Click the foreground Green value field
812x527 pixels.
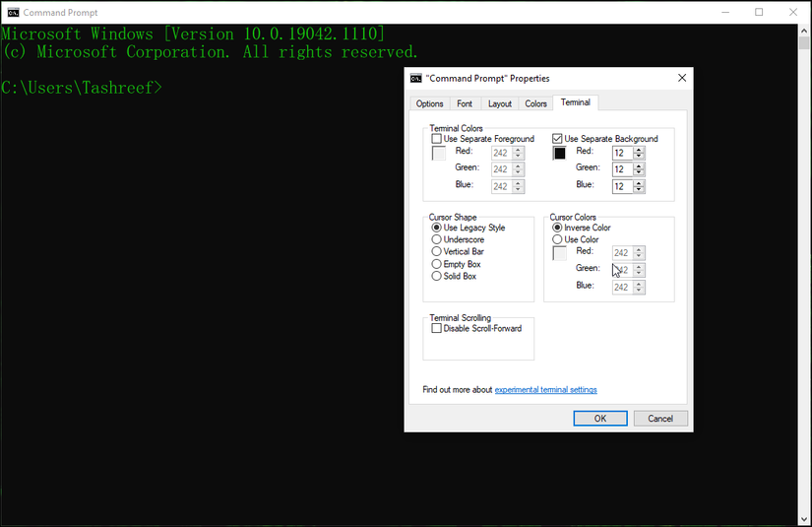coord(501,169)
